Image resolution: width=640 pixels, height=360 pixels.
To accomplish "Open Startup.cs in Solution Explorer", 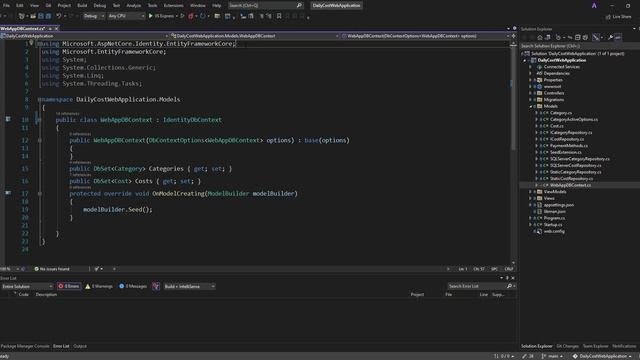I will point(553,224).
